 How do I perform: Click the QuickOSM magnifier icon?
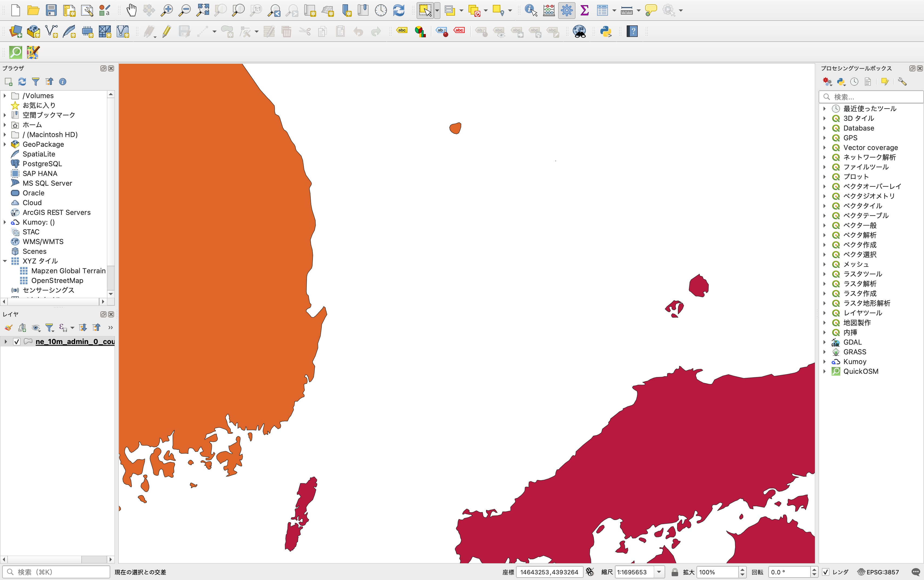click(15, 52)
